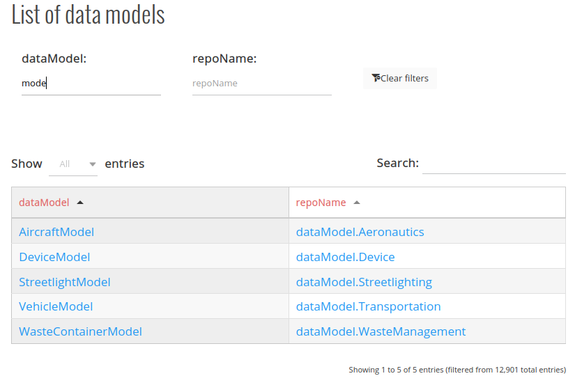Go to dataModel.Aeronautics repository link
575x392 pixels.
(x=360, y=232)
